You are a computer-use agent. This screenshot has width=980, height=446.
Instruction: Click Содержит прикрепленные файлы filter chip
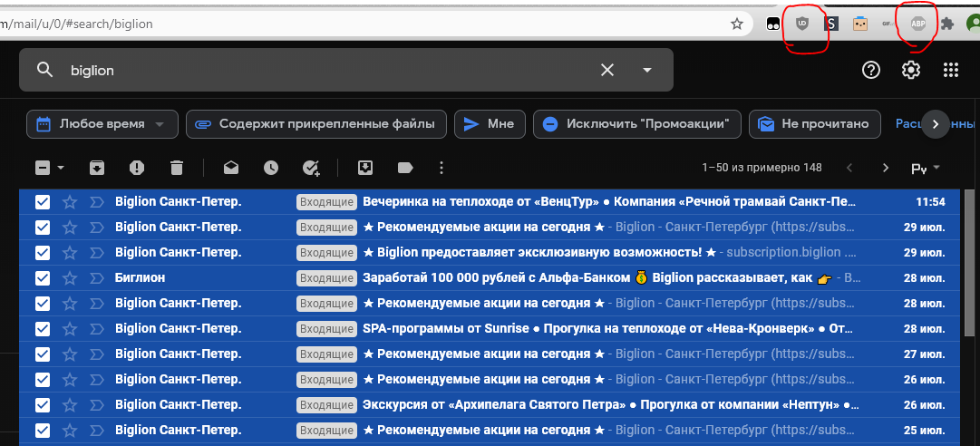point(315,124)
